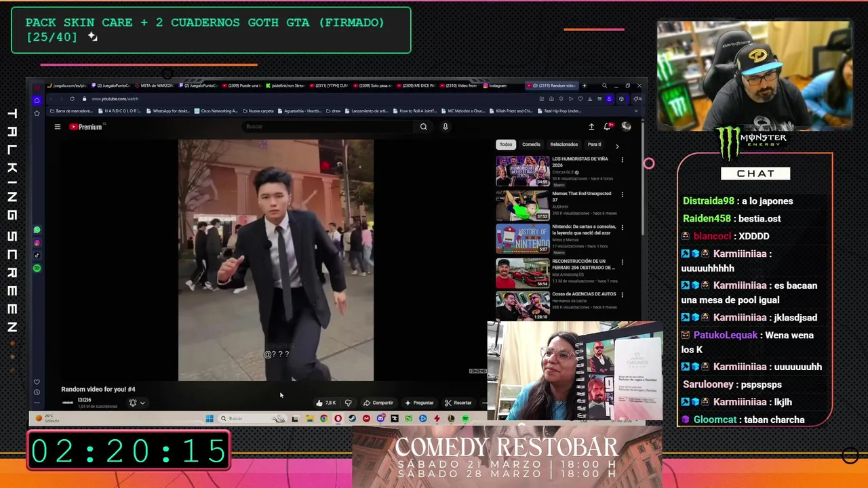Click the Windows Start button
The height and width of the screenshot is (488, 868).
(210, 419)
